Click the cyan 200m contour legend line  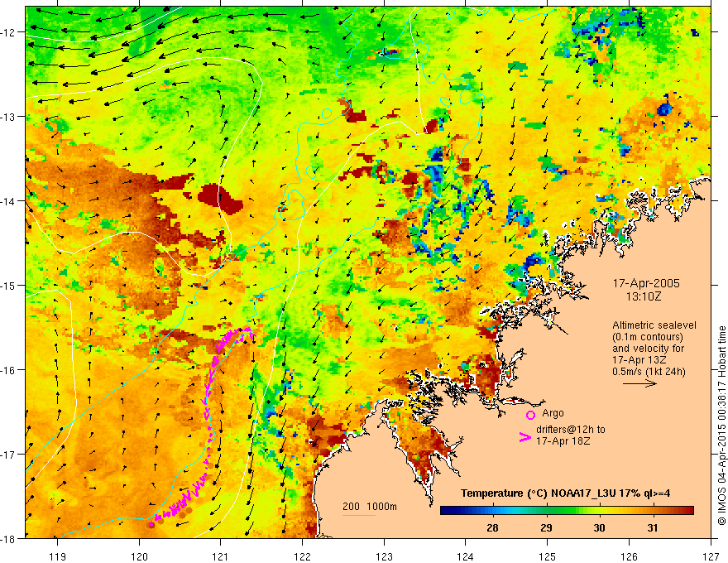coord(359,515)
